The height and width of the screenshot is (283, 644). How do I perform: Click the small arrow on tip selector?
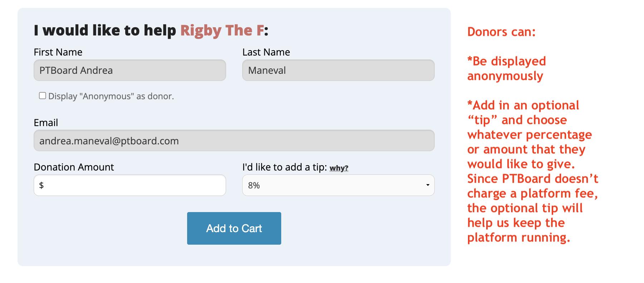click(428, 185)
